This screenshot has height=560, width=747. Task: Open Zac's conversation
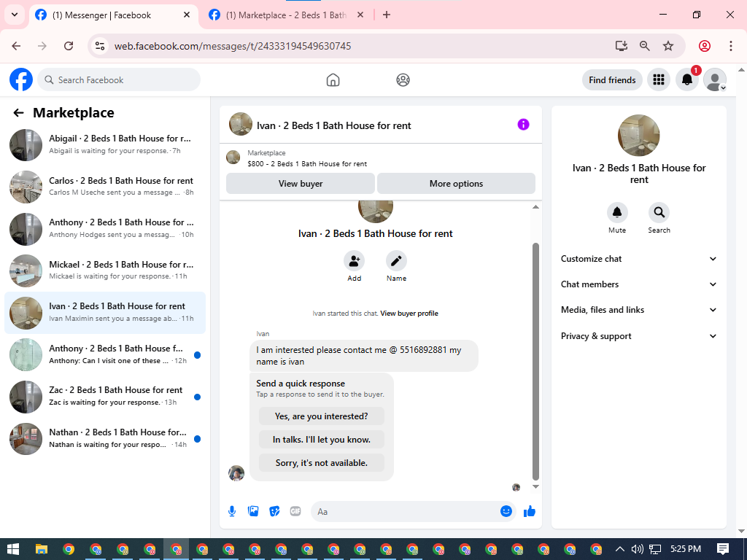pos(105,396)
